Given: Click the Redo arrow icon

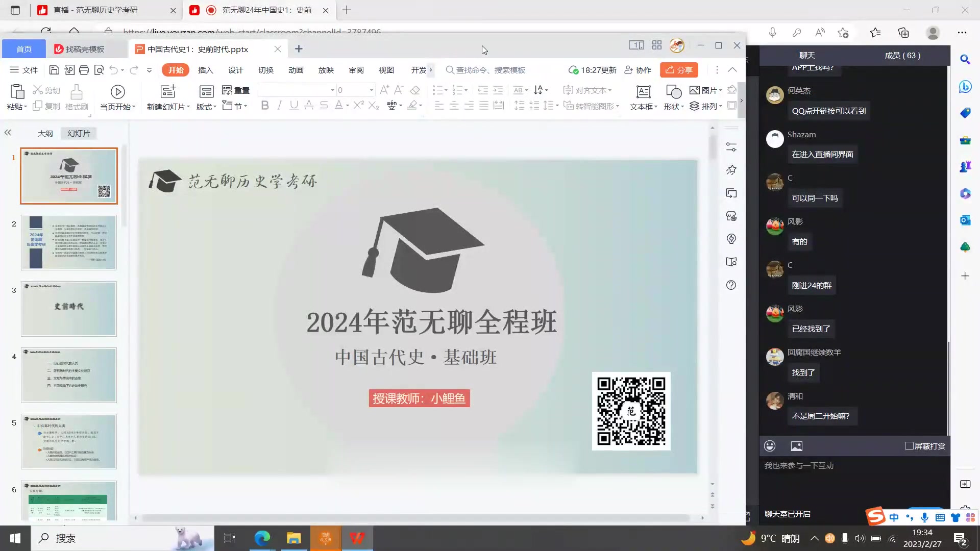Looking at the screenshot, I should 134,70.
